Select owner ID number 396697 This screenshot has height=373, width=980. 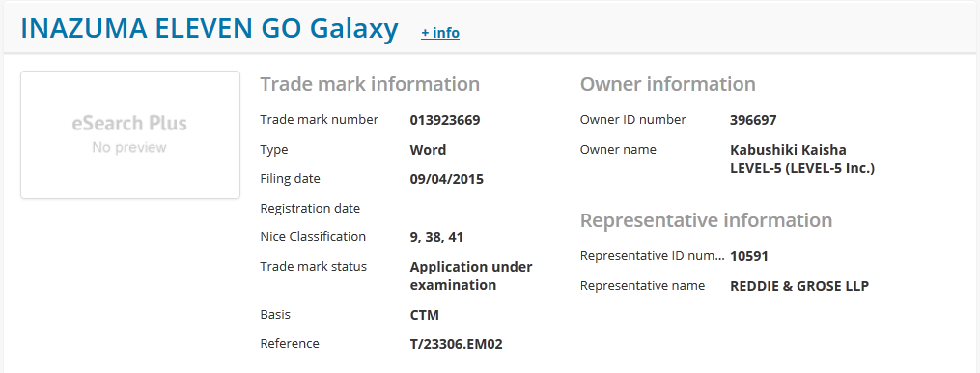pyautogui.click(x=753, y=120)
